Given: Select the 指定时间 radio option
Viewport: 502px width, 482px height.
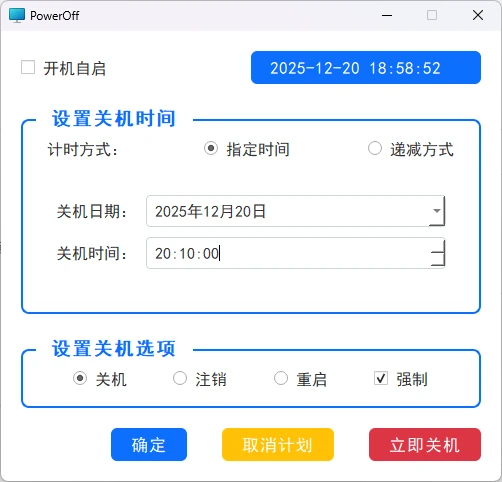Looking at the screenshot, I should pyautogui.click(x=211, y=148).
